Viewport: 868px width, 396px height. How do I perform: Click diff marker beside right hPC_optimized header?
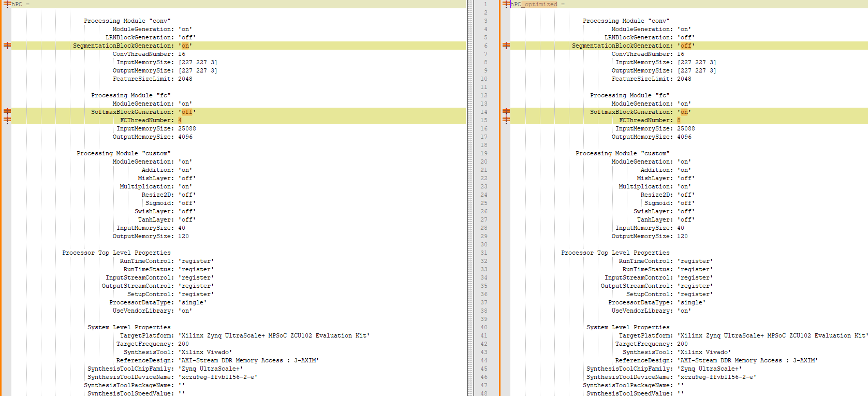pos(506,4)
